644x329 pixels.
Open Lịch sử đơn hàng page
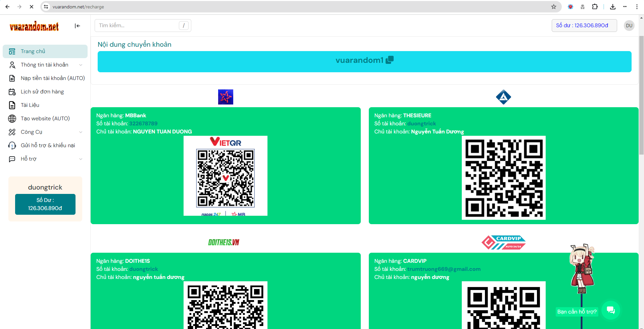[x=42, y=92]
